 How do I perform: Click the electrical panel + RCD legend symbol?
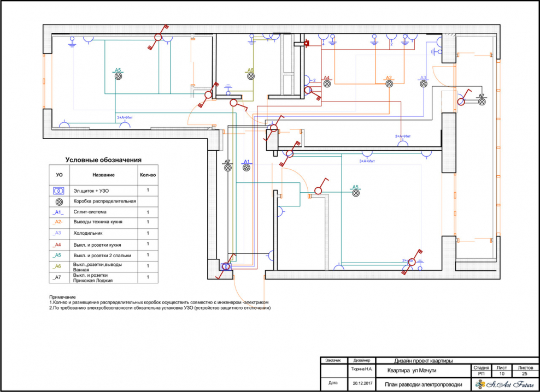[x=59, y=191]
